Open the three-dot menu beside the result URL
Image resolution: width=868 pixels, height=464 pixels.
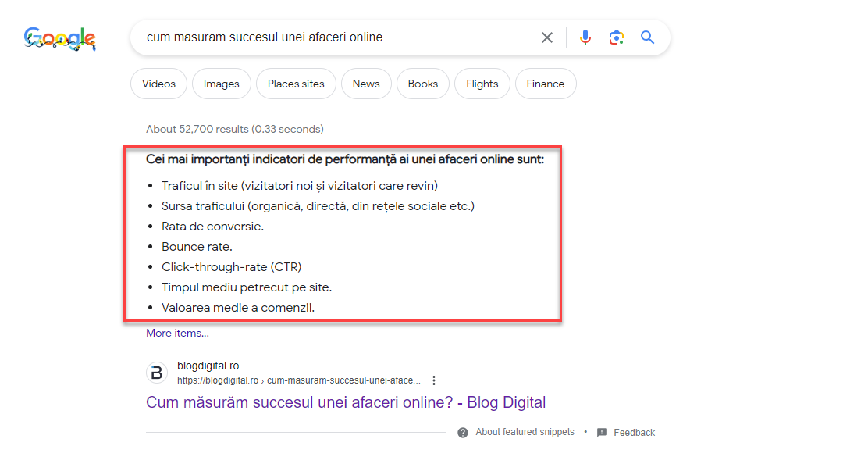434,380
